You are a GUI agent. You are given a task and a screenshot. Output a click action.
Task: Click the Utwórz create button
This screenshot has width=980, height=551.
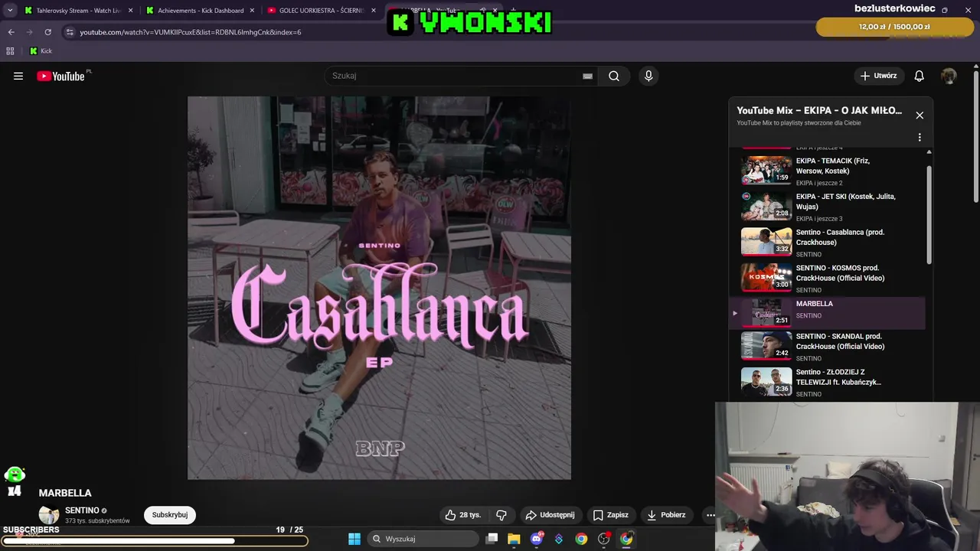tap(878, 76)
